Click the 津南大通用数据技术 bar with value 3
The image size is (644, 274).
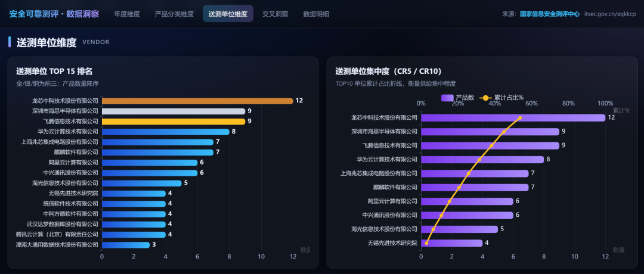(126, 245)
